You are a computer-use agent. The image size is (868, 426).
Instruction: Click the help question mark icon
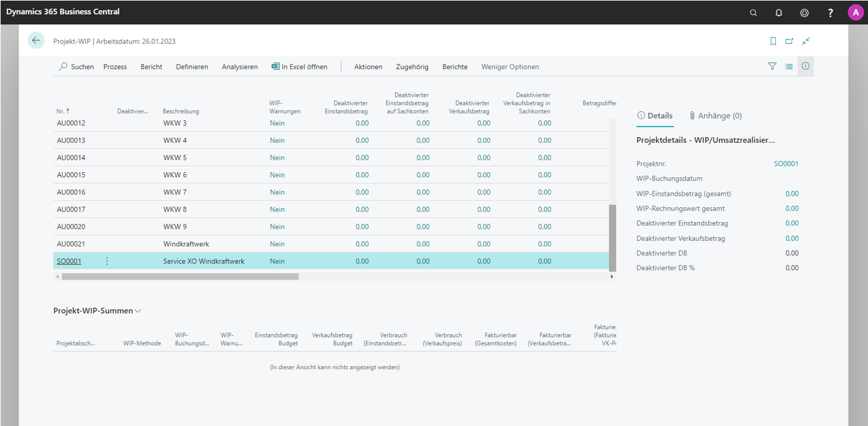[x=830, y=12]
